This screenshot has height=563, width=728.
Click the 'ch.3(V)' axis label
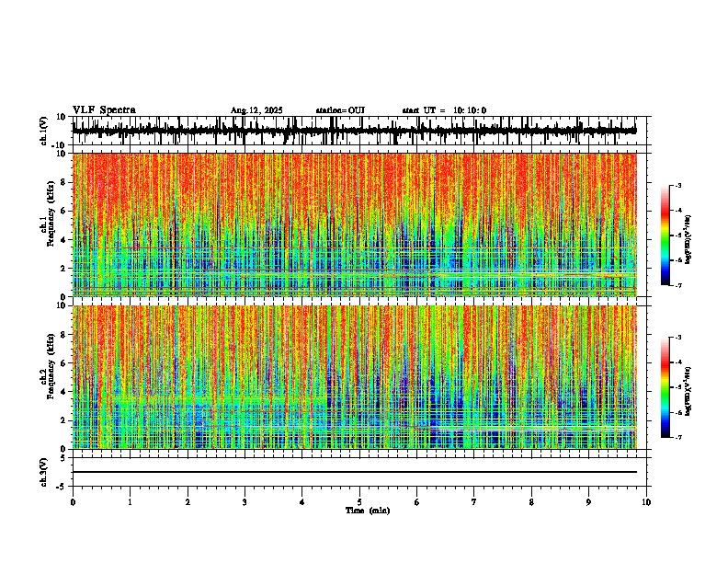coord(44,472)
